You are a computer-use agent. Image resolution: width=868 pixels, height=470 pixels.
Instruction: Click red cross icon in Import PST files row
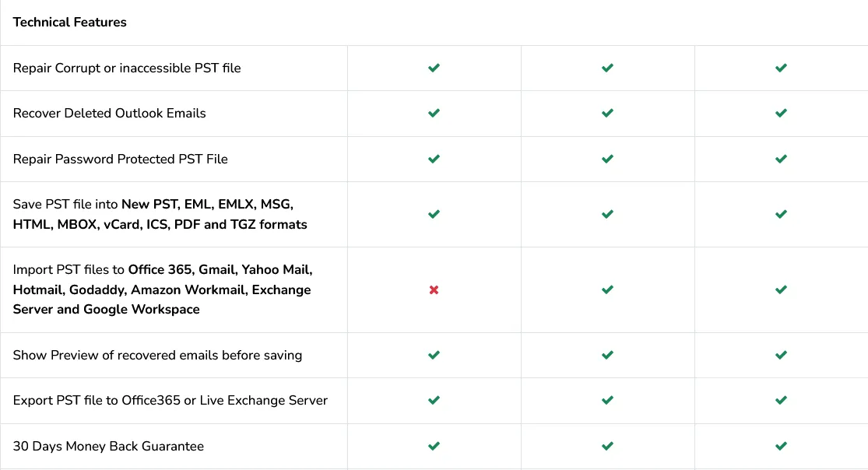pos(434,289)
